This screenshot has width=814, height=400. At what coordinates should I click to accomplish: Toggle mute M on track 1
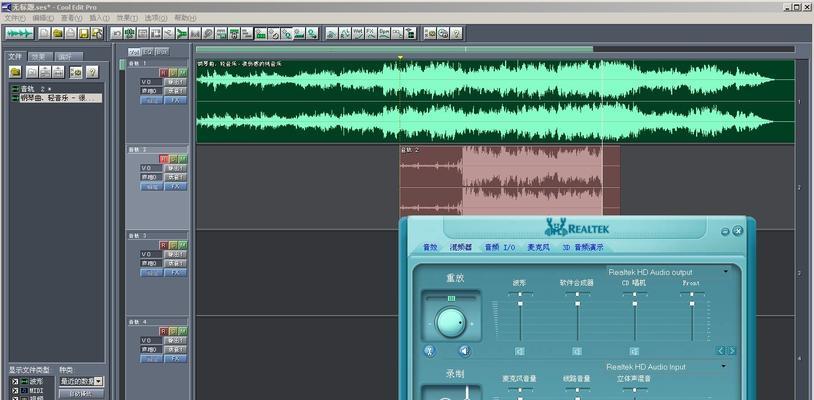[183, 72]
